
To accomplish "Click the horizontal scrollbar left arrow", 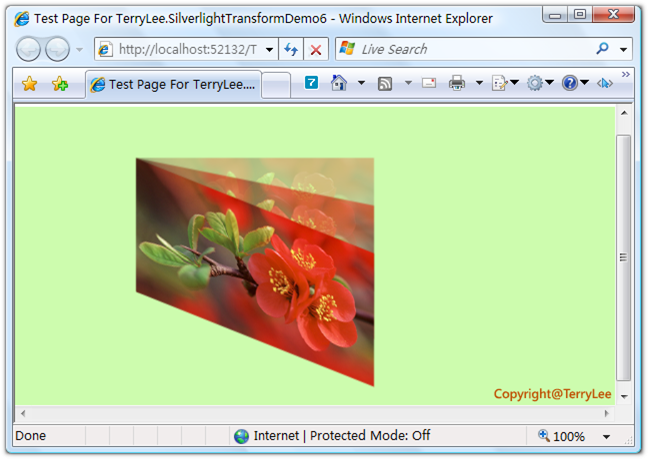I will click(x=23, y=413).
